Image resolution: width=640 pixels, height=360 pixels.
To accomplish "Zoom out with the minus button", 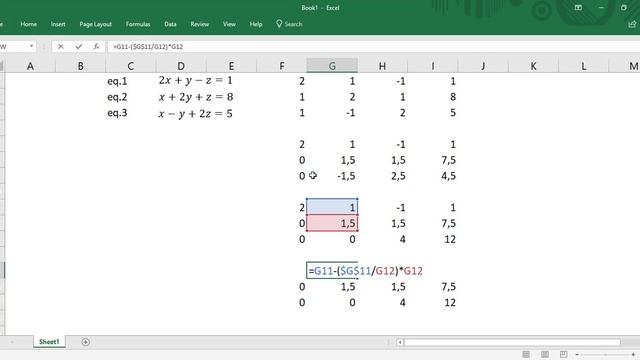I will pyautogui.click(x=577, y=354).
